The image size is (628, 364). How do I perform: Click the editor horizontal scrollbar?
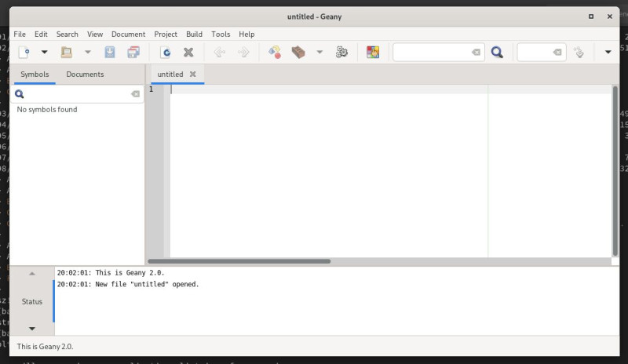click(x=239, y=261)
